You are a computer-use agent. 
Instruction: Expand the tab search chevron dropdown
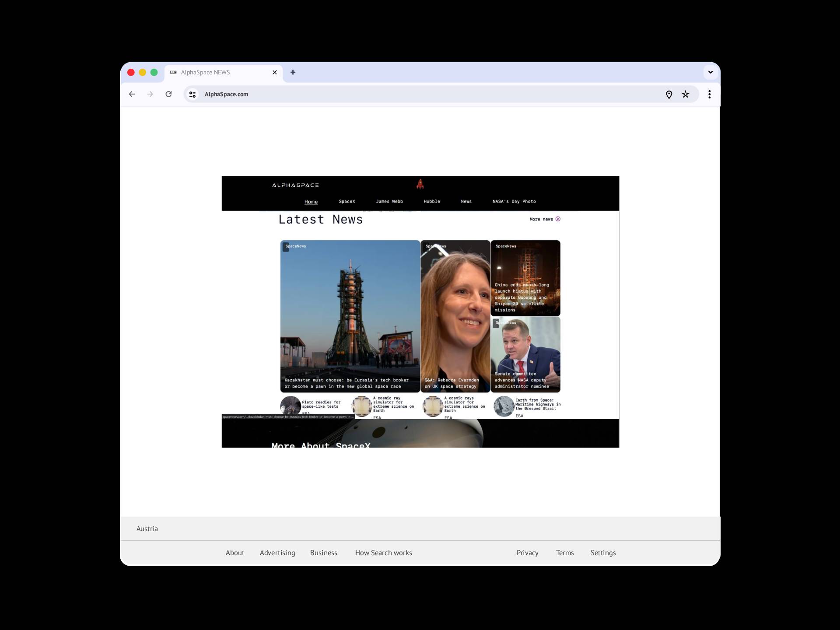[x=710, y=72]
